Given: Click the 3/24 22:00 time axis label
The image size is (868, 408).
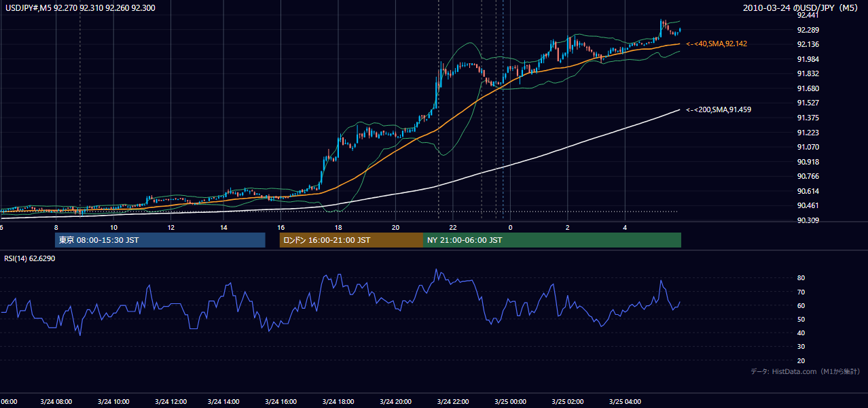Looking at the screenshot, I should tap(452, 402).
